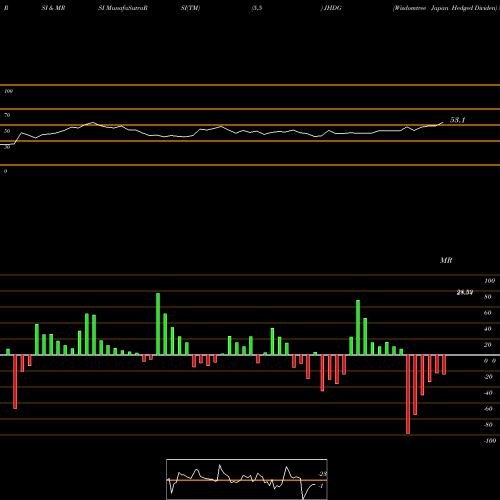Click the RSI axis label 30
Viewport: 500px width, 500px height.
(7, 147)
